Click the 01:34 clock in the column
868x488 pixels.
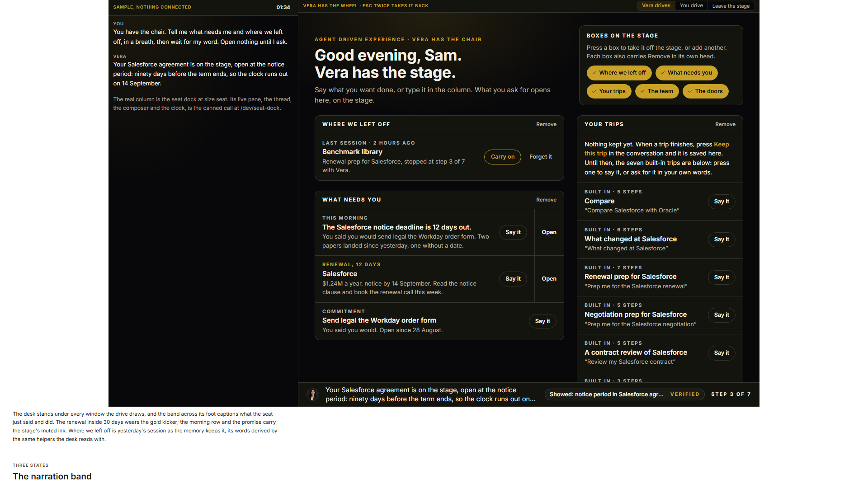(283, 7)
